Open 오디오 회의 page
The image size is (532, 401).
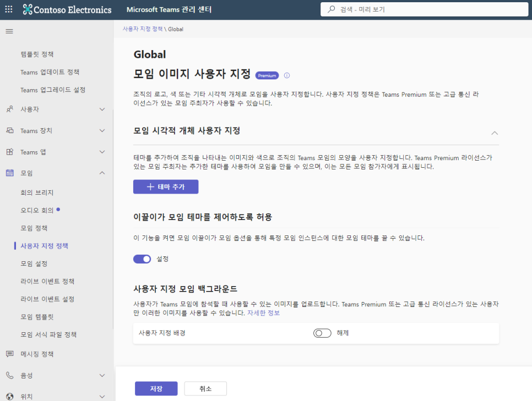[37, 210]
